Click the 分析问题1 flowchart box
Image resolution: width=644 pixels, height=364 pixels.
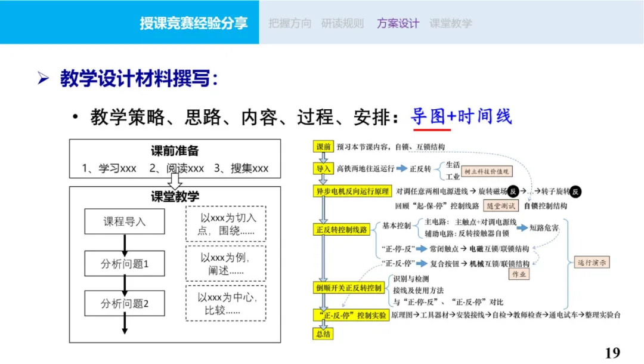(x=125, y=263)
